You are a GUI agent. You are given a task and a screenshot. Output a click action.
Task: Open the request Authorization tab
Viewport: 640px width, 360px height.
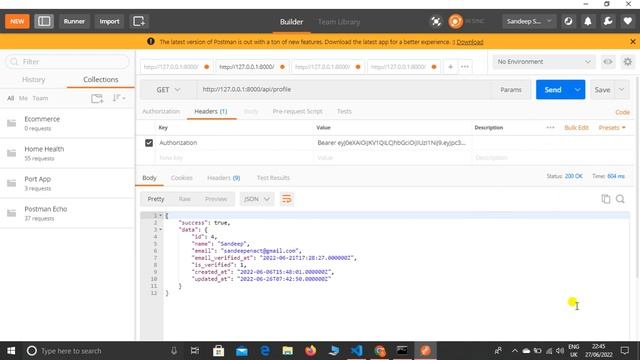click(x=161, y=111)
